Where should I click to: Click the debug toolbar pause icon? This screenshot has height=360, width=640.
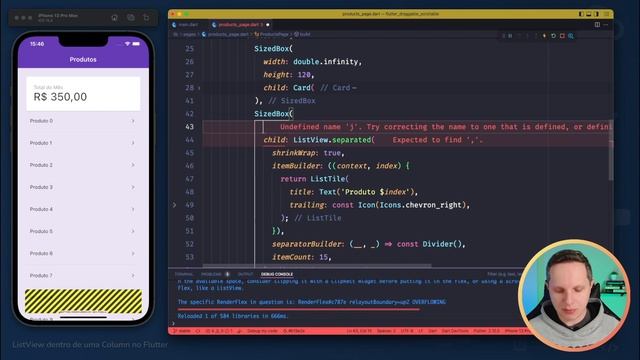pos(510,36)
